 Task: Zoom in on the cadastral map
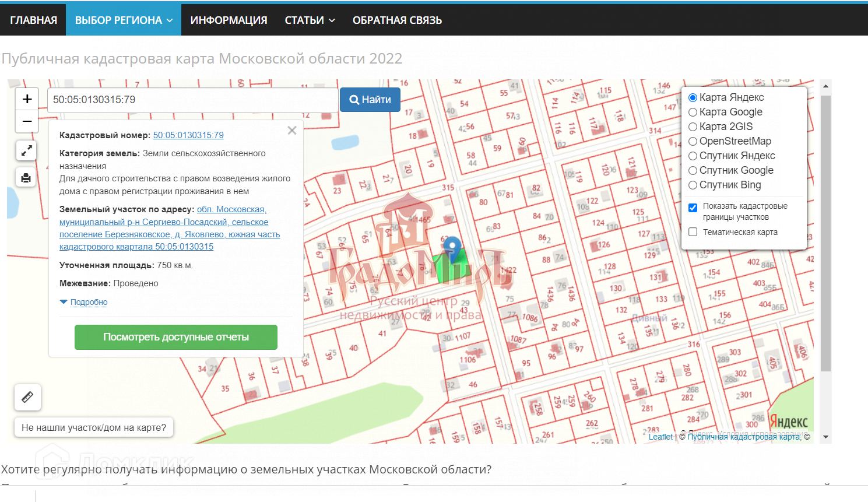[x=27, y=99]
